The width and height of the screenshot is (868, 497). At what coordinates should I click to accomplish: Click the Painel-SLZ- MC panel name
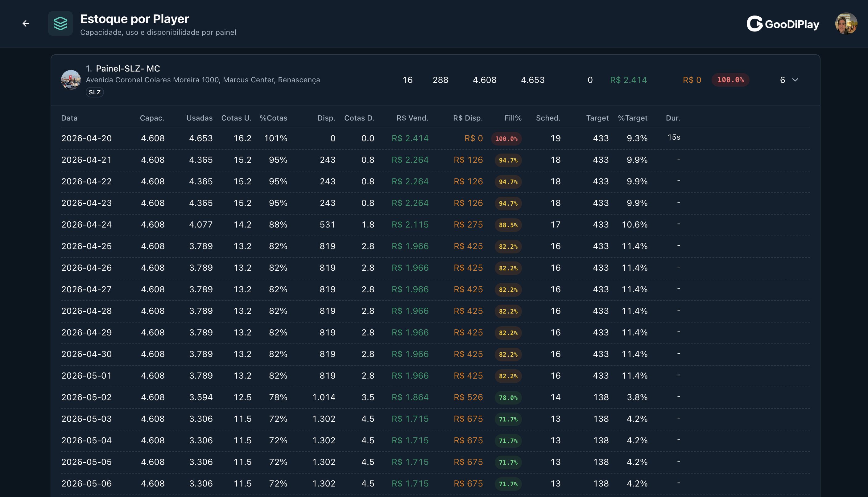[128, 69]
